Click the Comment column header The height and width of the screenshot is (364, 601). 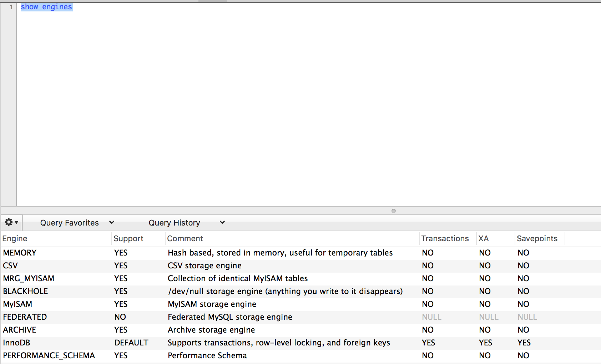click(x=185, y=238)
